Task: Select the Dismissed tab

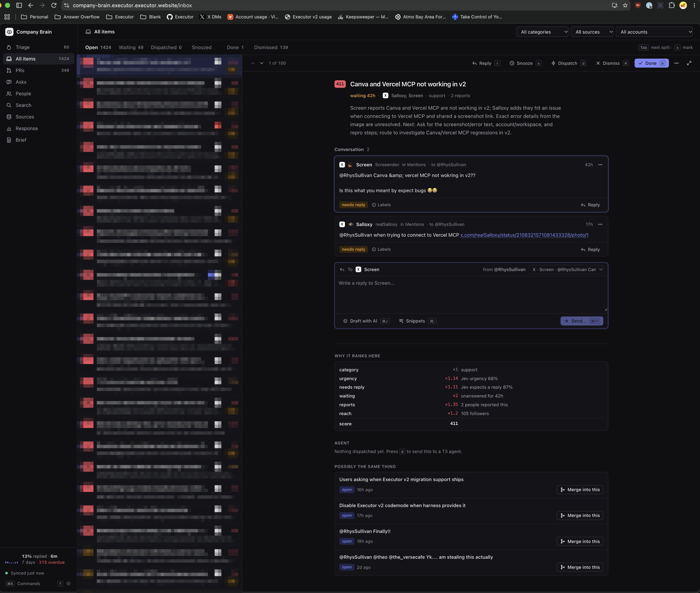Action: 271,47
